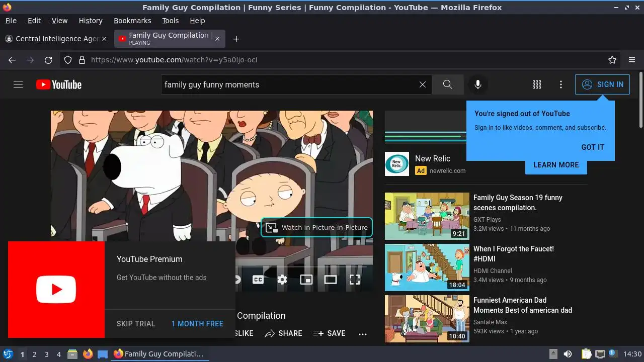Submit search with magnifier button
This screenshot has width=644, height=362.
pyautogui.click(x=448, y=84)
